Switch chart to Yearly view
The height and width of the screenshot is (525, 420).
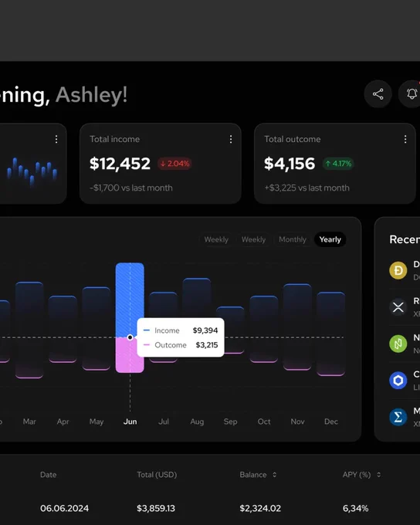330,239
